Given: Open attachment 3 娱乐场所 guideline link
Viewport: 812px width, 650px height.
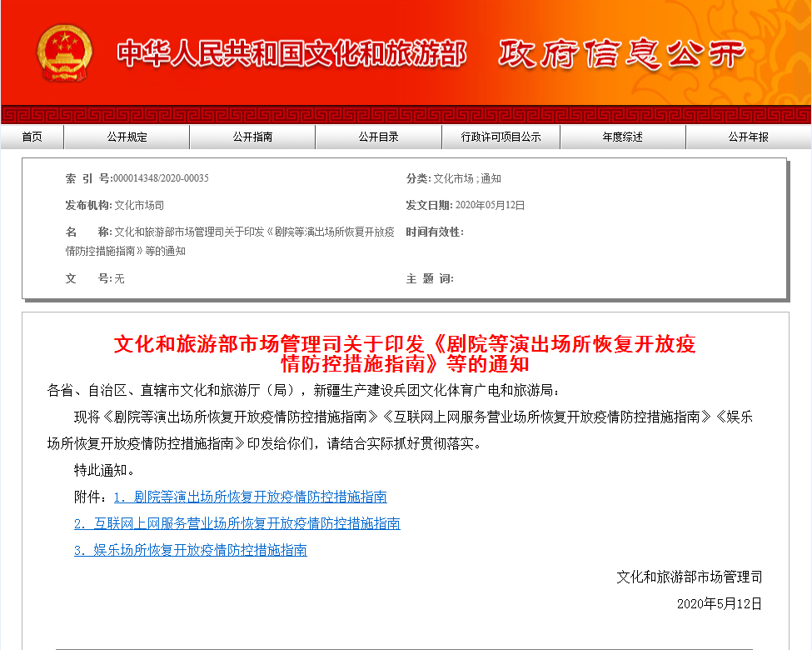Looking at the screenshot, I should coord(190,550).
